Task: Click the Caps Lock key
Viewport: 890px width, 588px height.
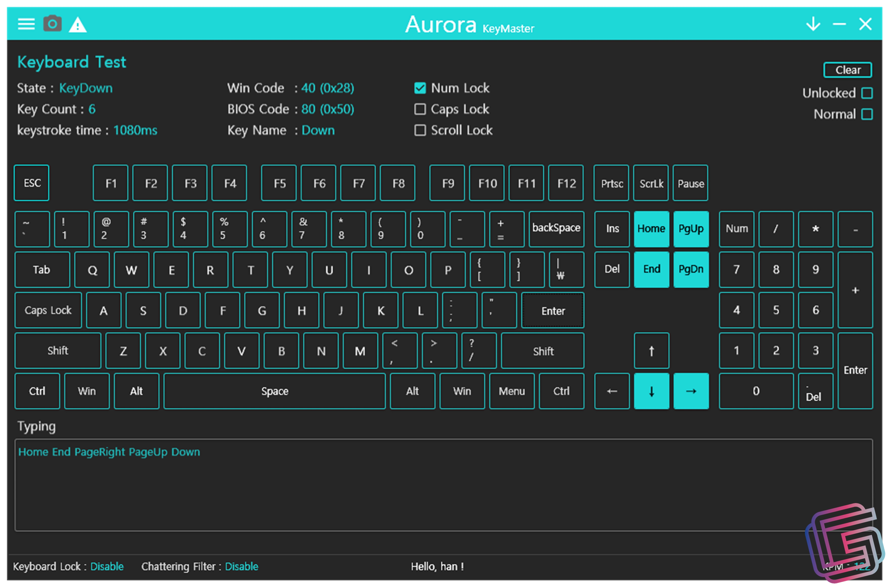Action: (x=48, y=310)
